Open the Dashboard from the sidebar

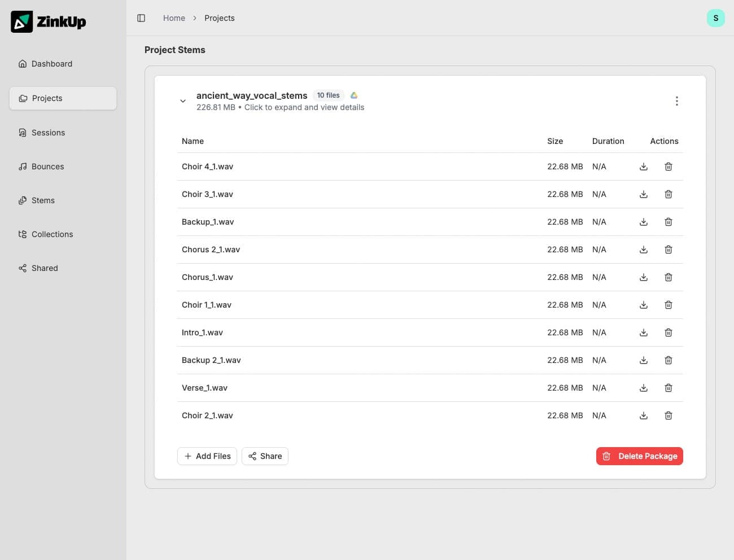point(52,64)
